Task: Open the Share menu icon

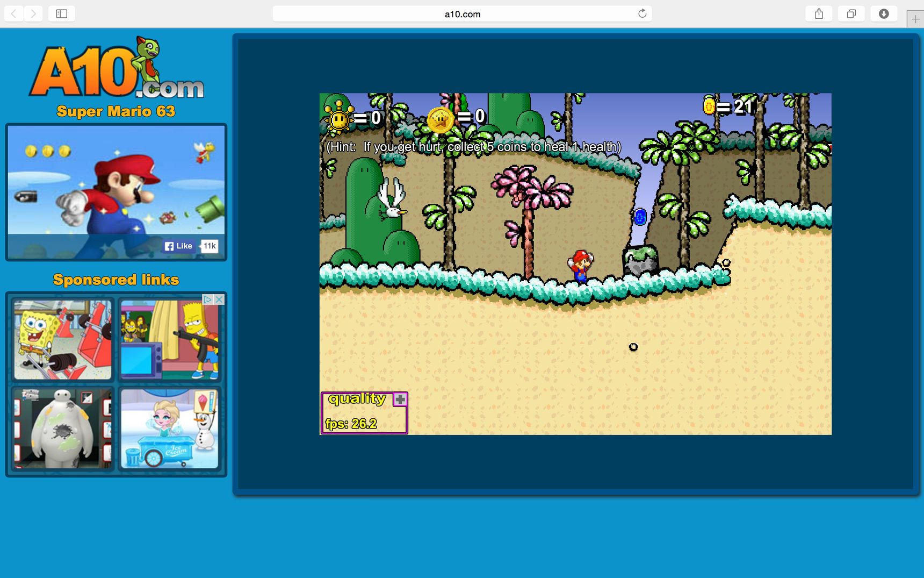Action: tap(819, 13)
